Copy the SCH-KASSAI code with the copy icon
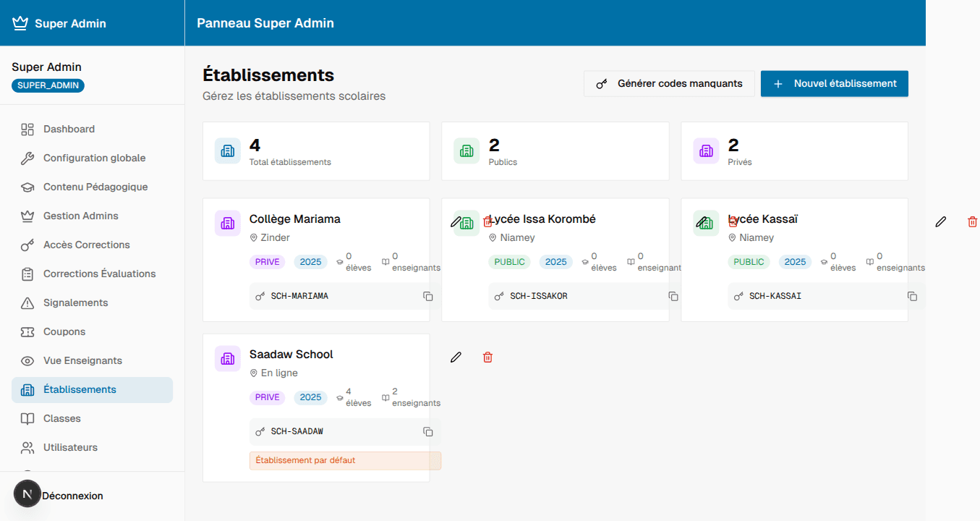 912,297
